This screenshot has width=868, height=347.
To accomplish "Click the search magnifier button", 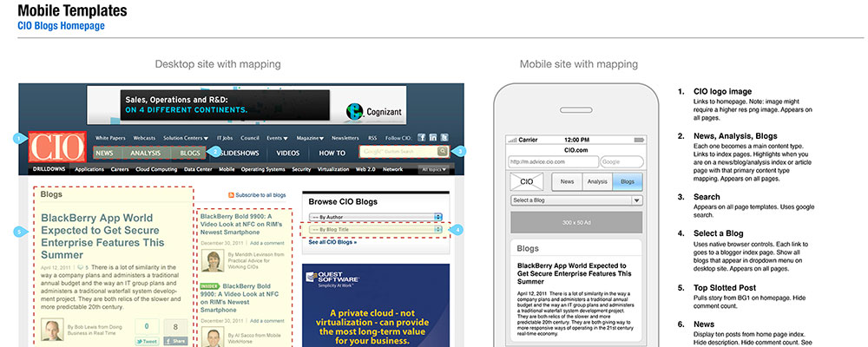I will click(x=443, y=151).
